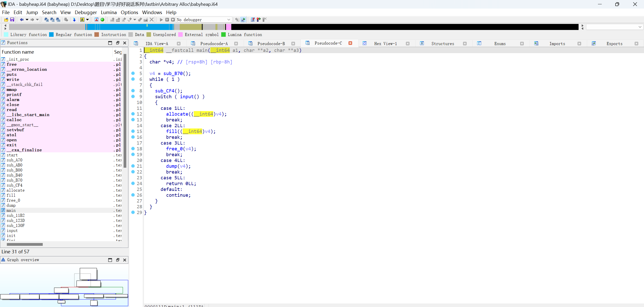644x307 pixels.
Task: Click the create string A+ icon
Action: pos(124,20)
